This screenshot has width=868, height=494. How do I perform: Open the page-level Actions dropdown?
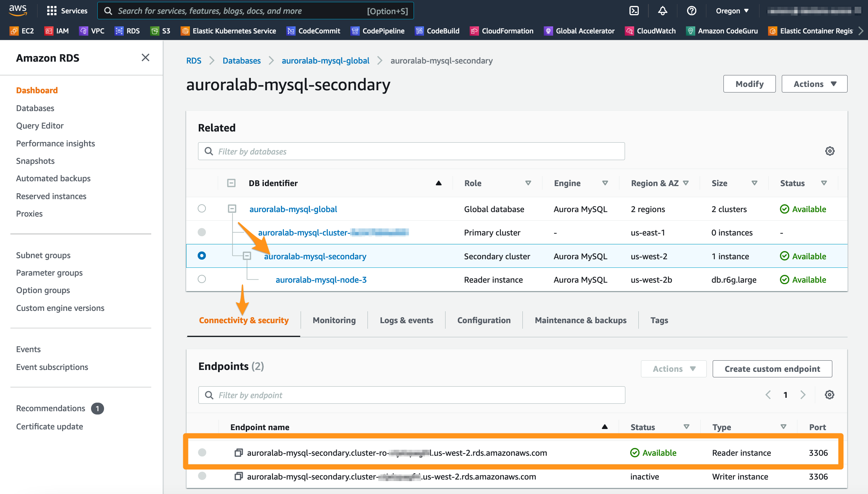(814, 84)
